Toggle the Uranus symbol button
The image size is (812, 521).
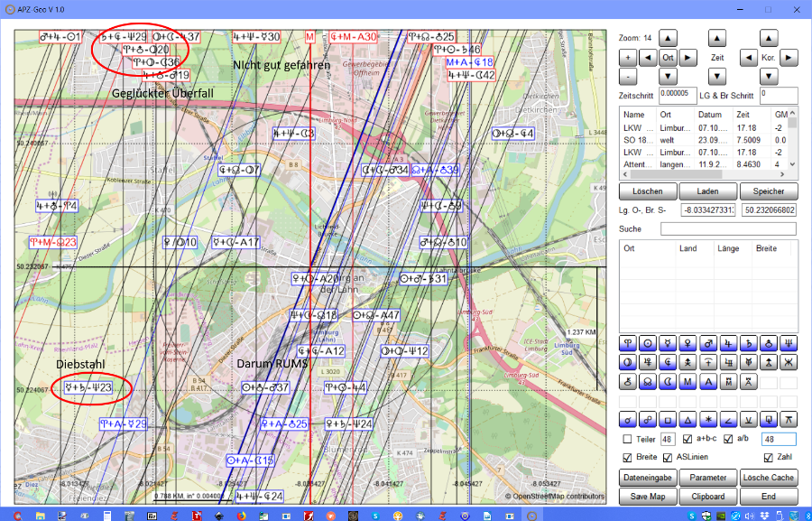(769, 343)
